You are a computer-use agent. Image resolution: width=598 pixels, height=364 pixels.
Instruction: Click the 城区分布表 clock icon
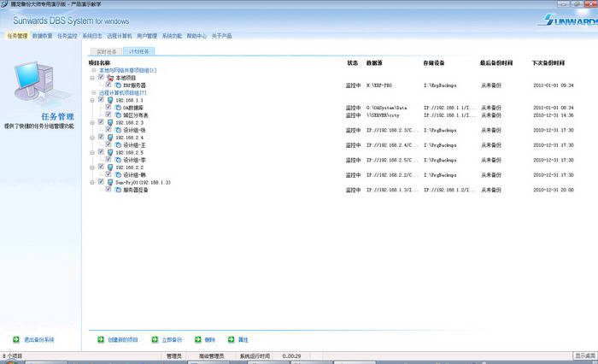click(118, 115)
